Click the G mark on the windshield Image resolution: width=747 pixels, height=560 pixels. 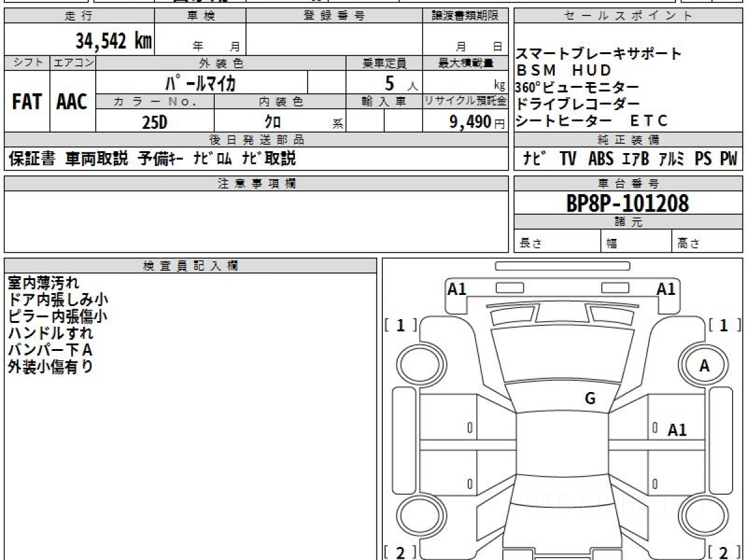point(590,399)
